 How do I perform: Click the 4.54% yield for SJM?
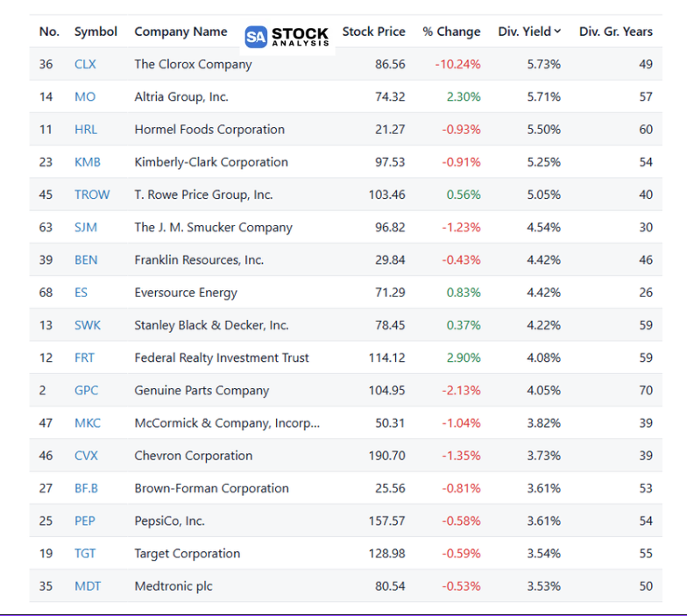(x=543, y=228)
